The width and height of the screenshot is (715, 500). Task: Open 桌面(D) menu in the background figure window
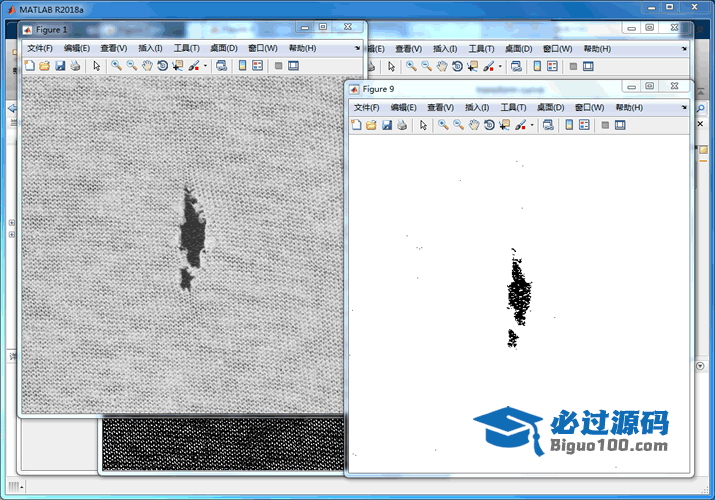[518, 49]
